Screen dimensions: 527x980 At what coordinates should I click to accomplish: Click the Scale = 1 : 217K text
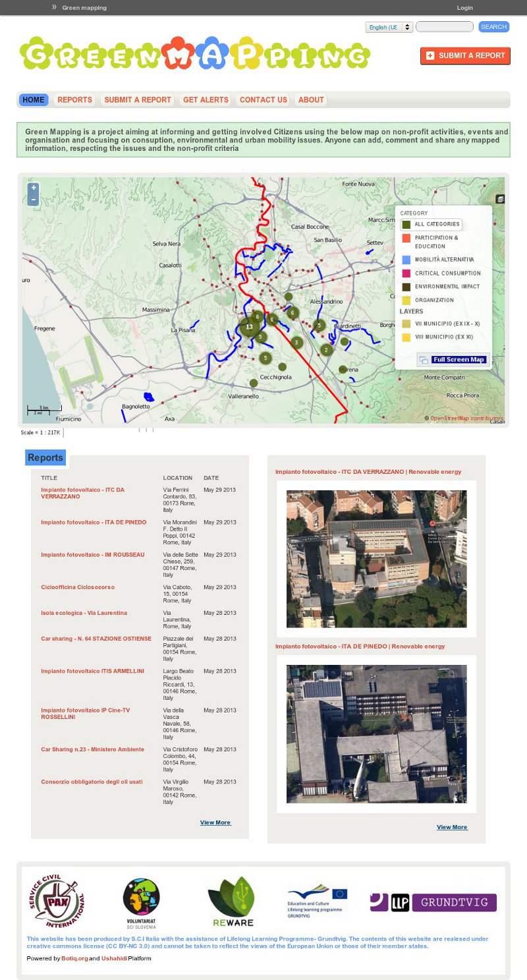pyautogui.click(x=40, y=433)
